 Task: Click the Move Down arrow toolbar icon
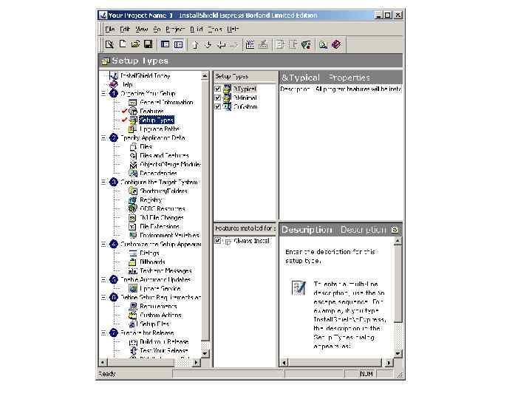(208, 44)
